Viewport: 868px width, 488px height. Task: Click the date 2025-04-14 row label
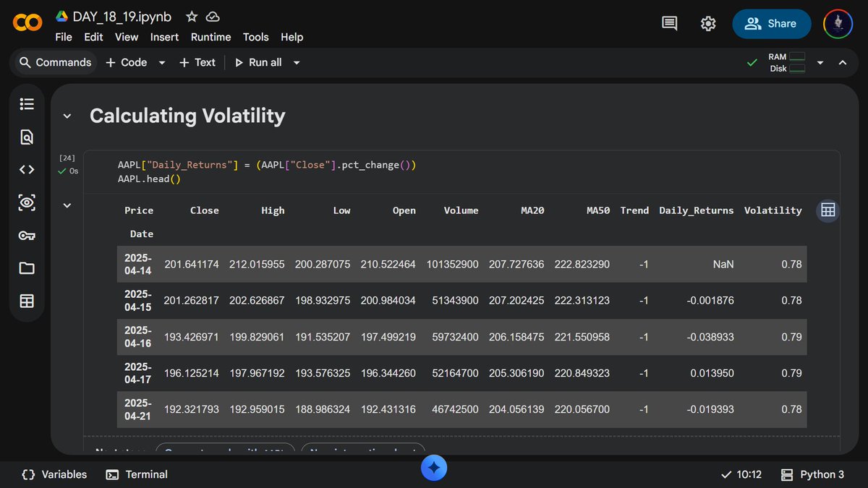[137, 265]
